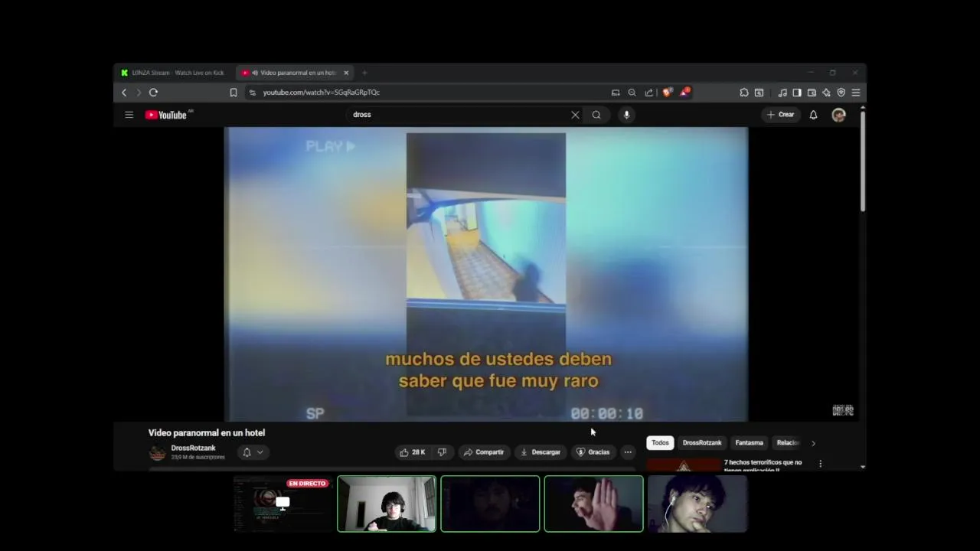
Task: Click the video title Video paranormal en un hotel
Action: (x=207, y=433)
